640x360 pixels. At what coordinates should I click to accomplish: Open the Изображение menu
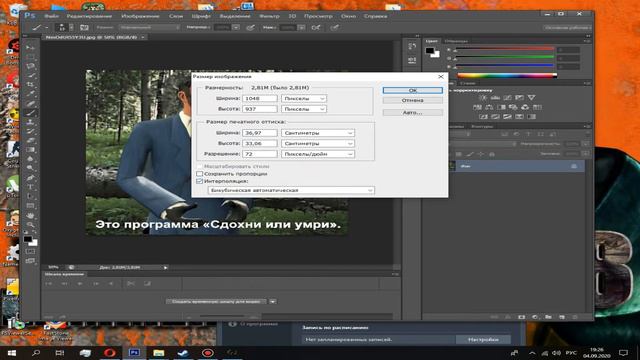tap(140, 16)
